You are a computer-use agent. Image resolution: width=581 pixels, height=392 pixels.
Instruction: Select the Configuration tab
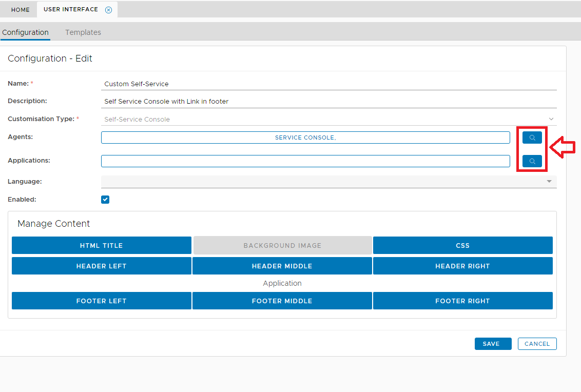coord(25,32)
